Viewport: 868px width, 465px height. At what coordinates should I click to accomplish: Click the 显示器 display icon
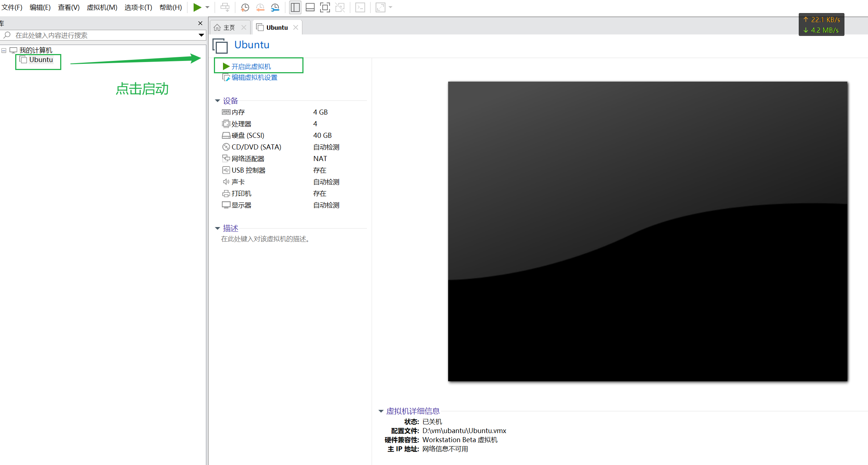(226, 205)
